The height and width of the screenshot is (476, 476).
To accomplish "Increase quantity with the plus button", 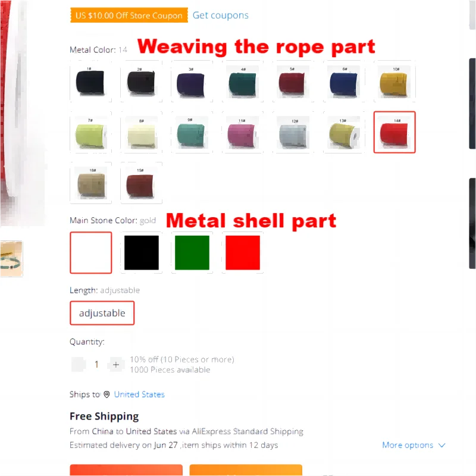I will pos(116,364).
